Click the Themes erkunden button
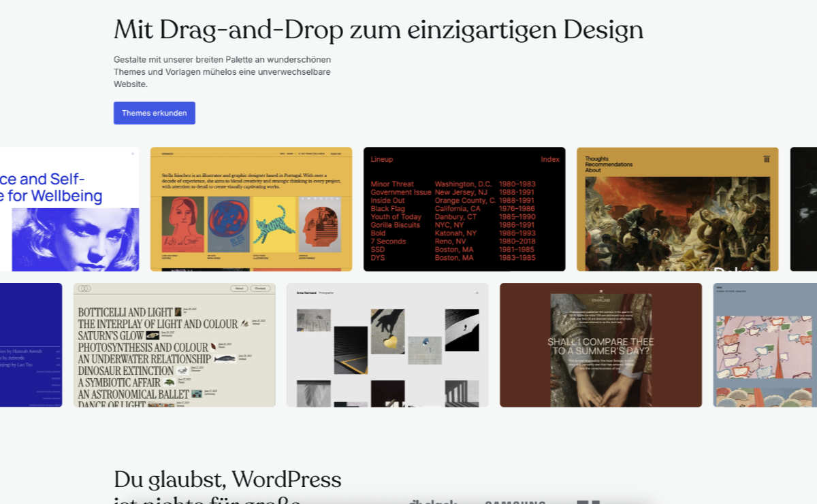The image size is (817, 504). [154, 113]
